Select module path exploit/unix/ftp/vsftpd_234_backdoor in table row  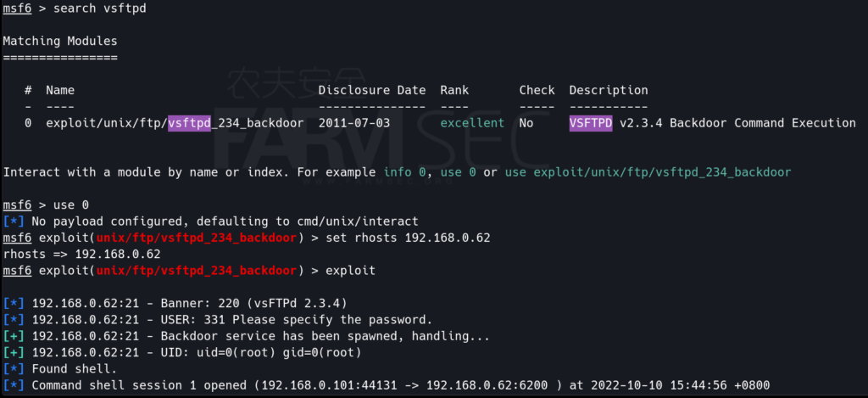[x=175, y=123]
